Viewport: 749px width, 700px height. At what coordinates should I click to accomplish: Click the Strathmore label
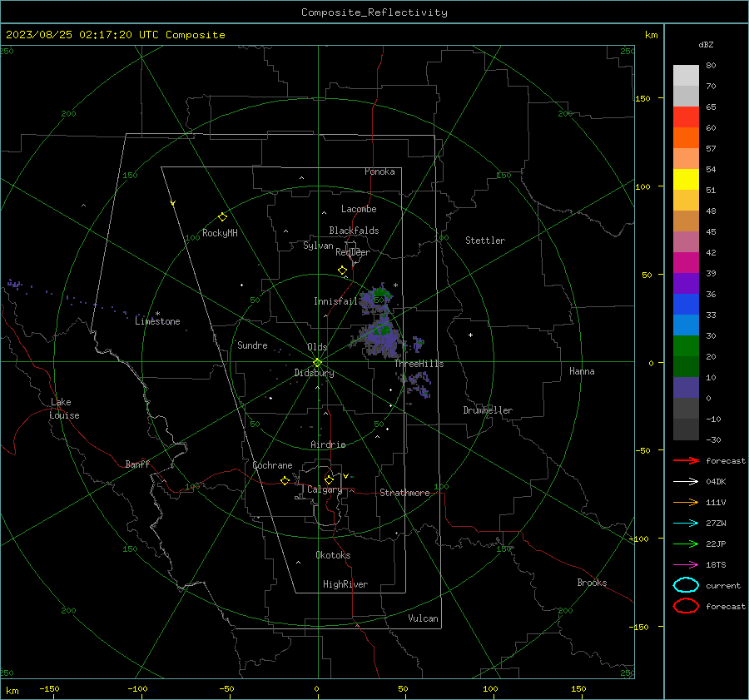click(404, 493)
